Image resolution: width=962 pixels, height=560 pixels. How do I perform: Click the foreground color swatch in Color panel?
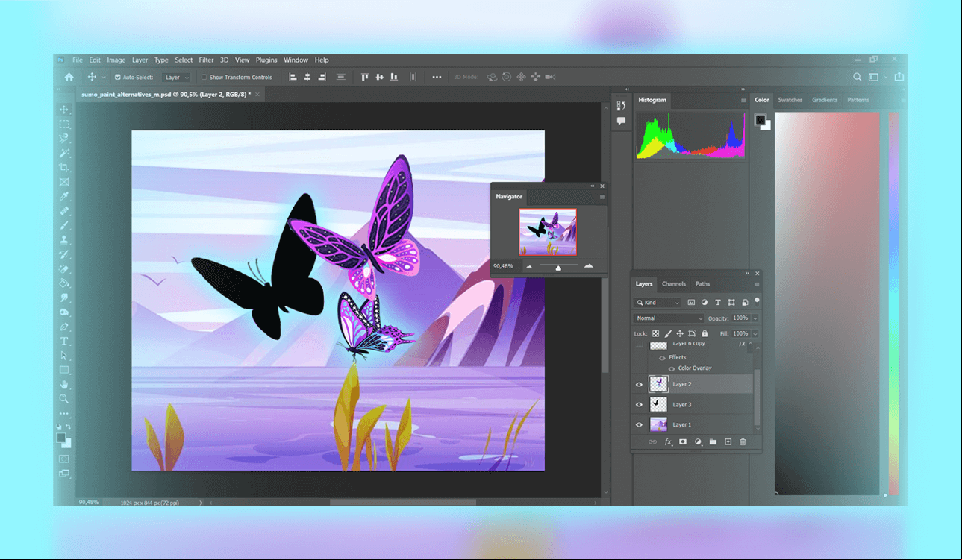(760, 119)
